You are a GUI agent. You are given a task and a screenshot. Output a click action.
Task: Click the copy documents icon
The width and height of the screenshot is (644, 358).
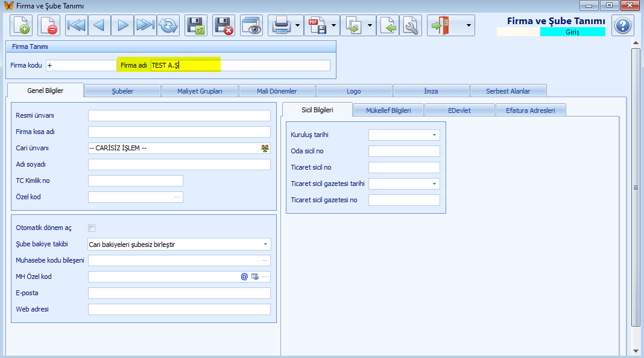pyautogui.click(x=353, y=25)
